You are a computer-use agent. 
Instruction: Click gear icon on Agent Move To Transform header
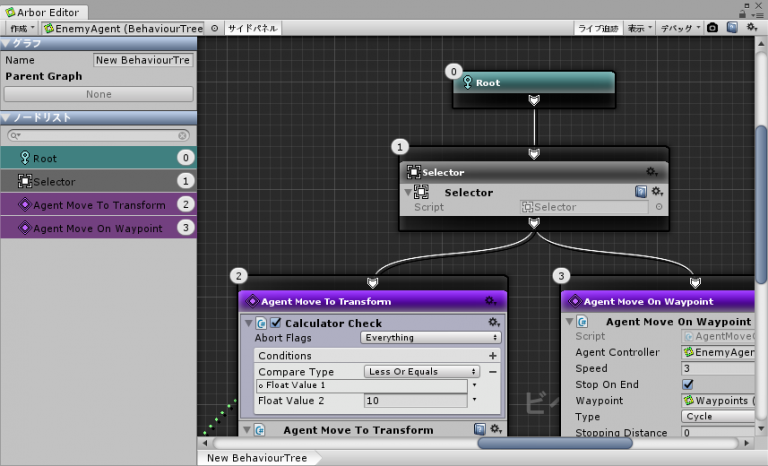click(x=491, y=301)
